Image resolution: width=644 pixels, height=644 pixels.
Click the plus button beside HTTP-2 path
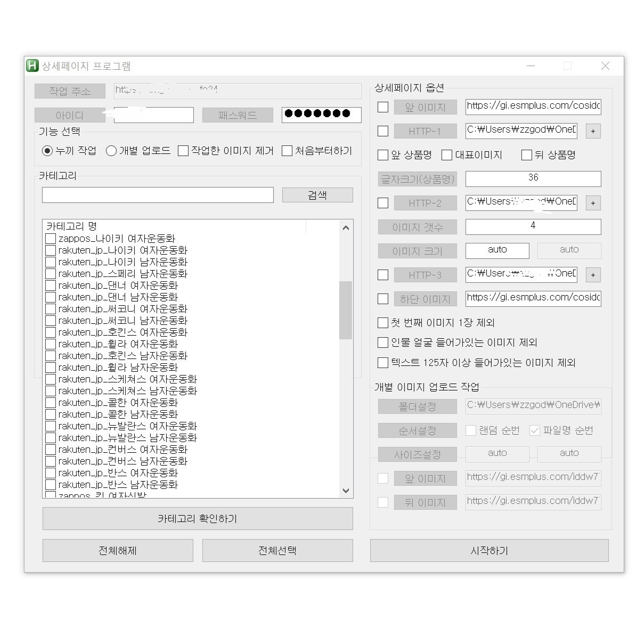coord(593,203)
